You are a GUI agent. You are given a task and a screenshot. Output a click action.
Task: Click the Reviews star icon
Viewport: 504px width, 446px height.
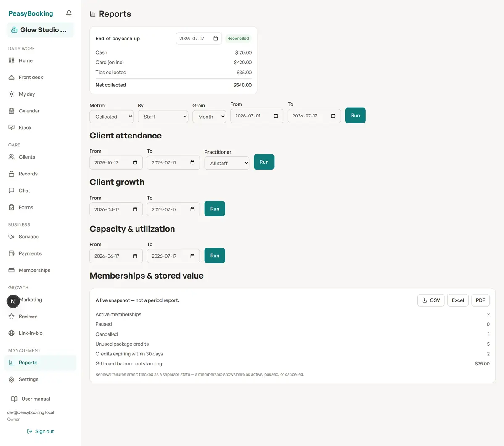click(x=11, y=316)
